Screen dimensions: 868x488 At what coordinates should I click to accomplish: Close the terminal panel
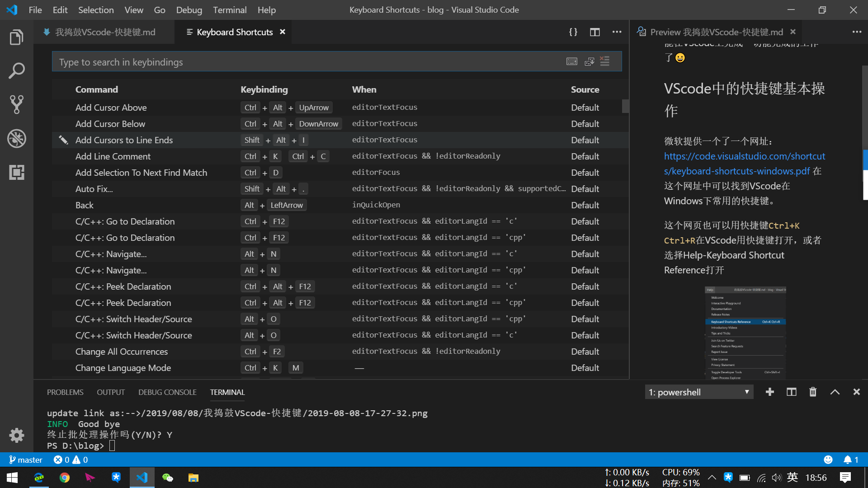point(856,392)
